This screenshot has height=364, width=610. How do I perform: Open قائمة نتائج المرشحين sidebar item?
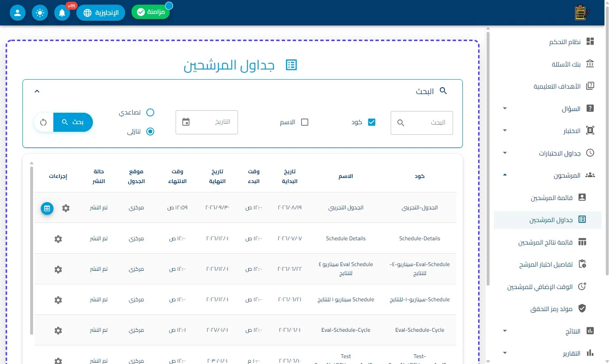click(548, 242)
